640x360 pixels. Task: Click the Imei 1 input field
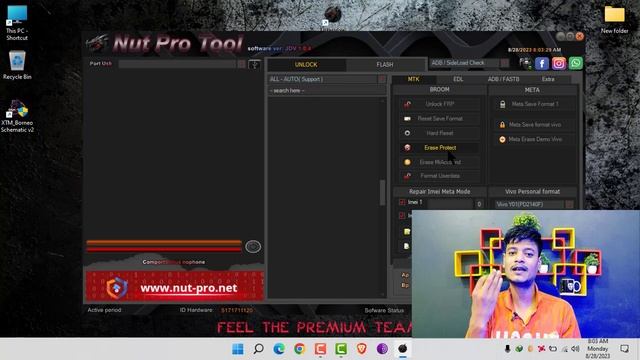click(451, 204)
